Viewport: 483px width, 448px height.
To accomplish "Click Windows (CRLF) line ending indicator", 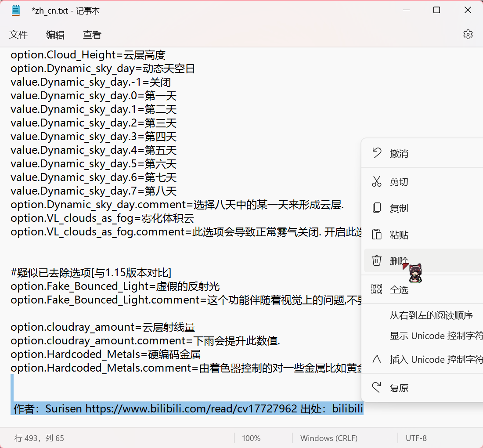I will click(x=329, y=438).
